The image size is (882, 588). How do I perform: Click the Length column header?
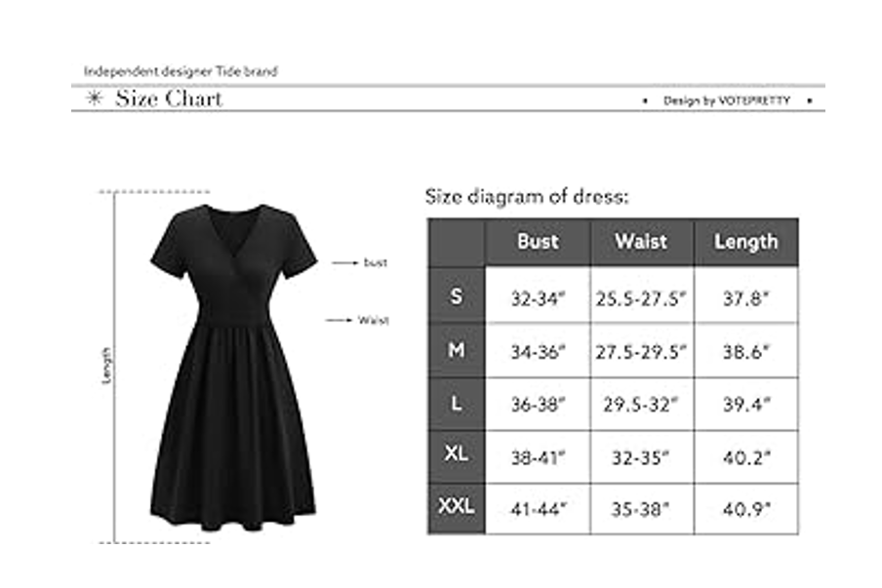click(x=746, y=242)
